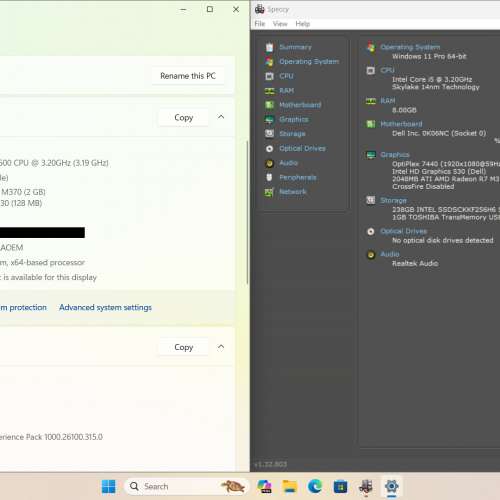Click the Experience Pack version text in Settings

(51, 437)
